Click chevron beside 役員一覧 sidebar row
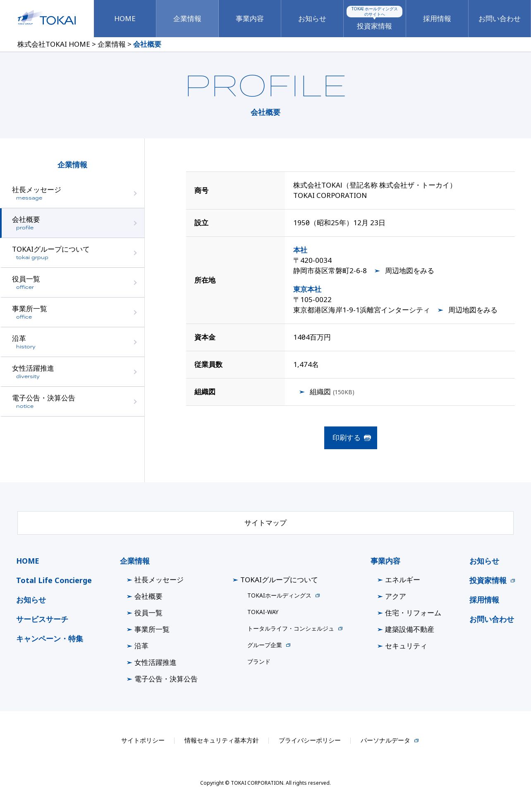This screenshot has width=531, height=812. [135, 283]
